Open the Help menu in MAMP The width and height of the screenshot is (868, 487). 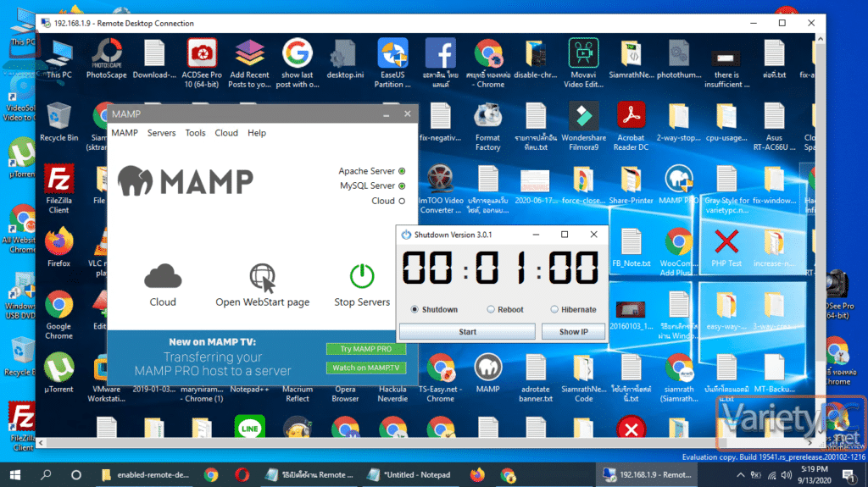click(256, 133)
